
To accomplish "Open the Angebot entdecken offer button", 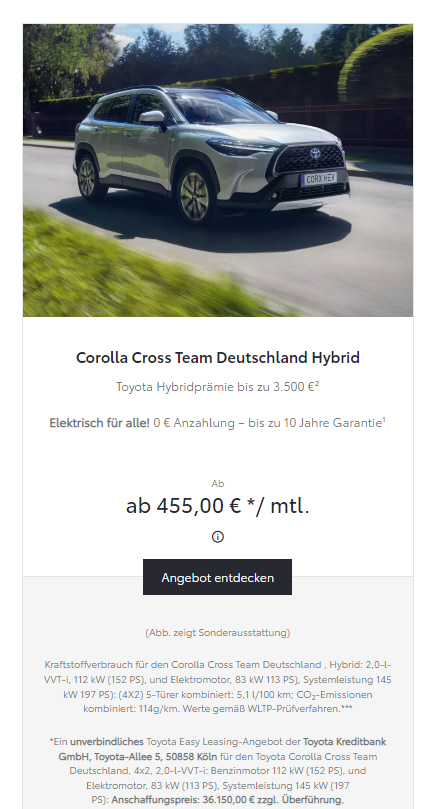I will pyautogui.click(x=217, y=577).
